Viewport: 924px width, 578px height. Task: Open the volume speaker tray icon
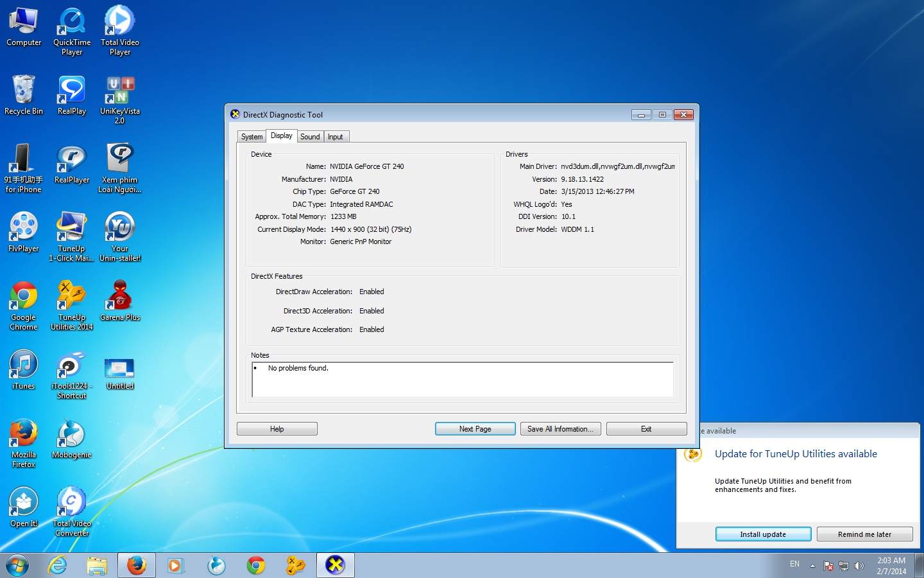tap(859, 566)
